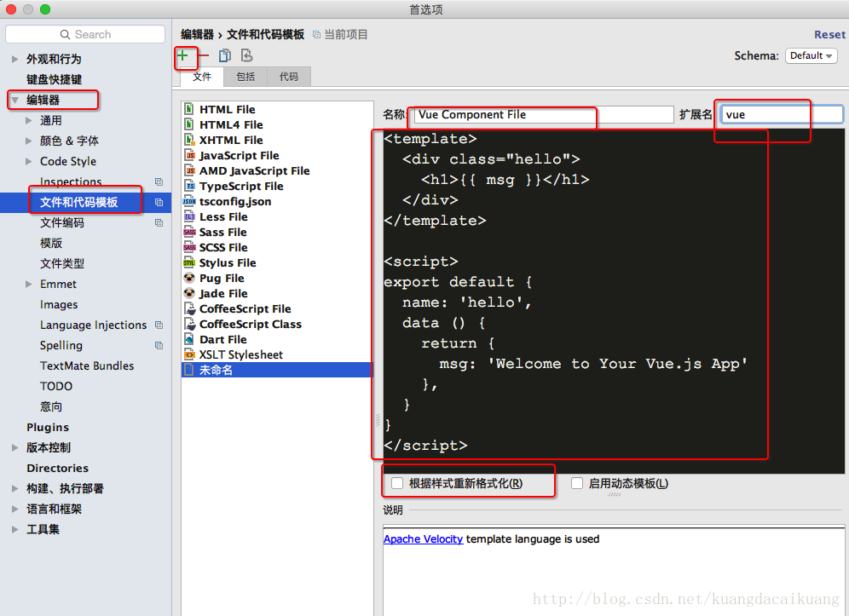Select the Sass File template icon
This screenshot has height=616, width=849.
click(189, 232)
